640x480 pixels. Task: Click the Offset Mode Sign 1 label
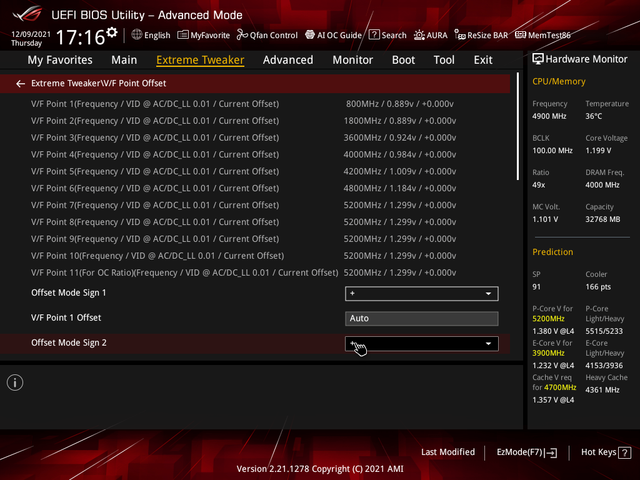click(69, 293)
